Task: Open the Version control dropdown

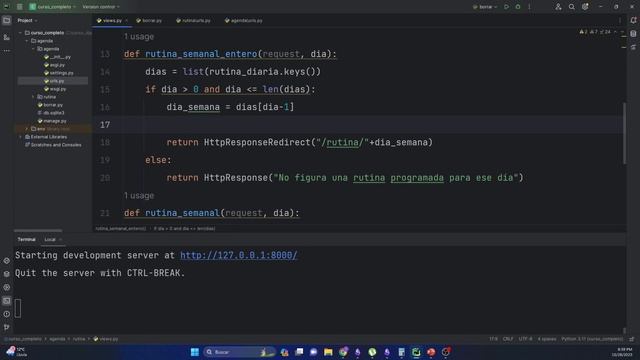Action: coord(101,7)
